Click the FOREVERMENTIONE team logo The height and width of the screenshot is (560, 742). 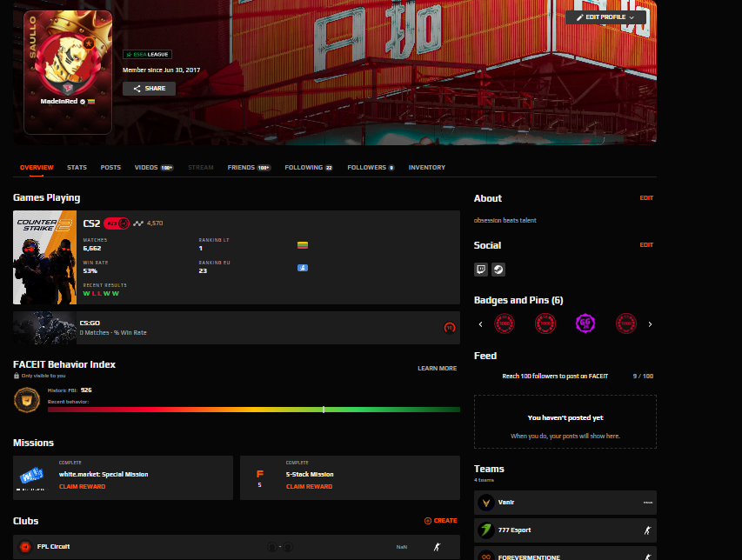pyautogui.click(x=486, y=557)
